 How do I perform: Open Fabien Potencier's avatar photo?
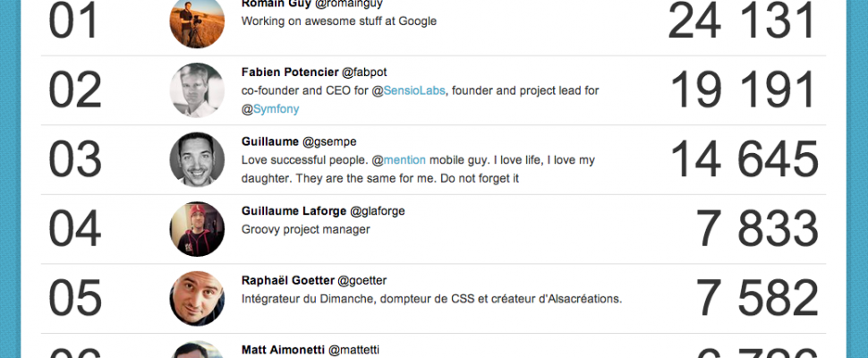tap(197, 90)
